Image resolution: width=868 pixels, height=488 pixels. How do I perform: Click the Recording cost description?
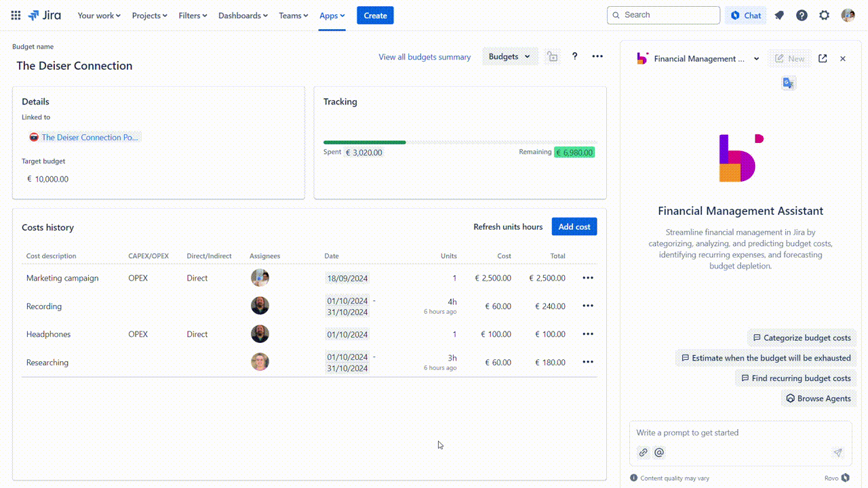pos(44,306)
